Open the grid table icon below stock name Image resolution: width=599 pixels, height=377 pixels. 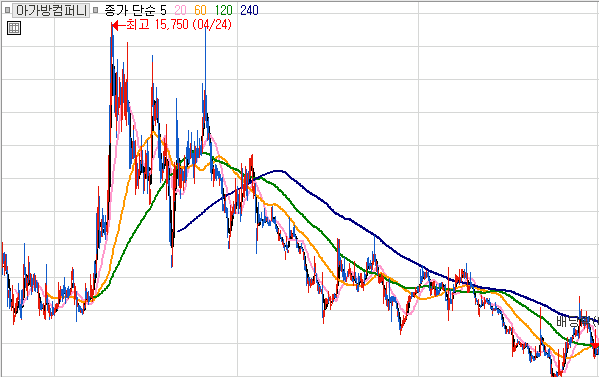click(x=14, y=28)
